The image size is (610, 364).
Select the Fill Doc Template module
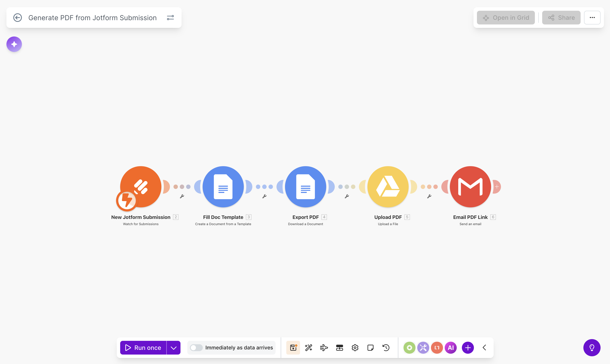pos(223,187)
